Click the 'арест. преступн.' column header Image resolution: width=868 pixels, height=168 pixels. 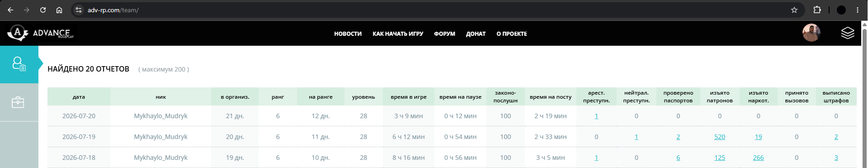click(596, 96)
